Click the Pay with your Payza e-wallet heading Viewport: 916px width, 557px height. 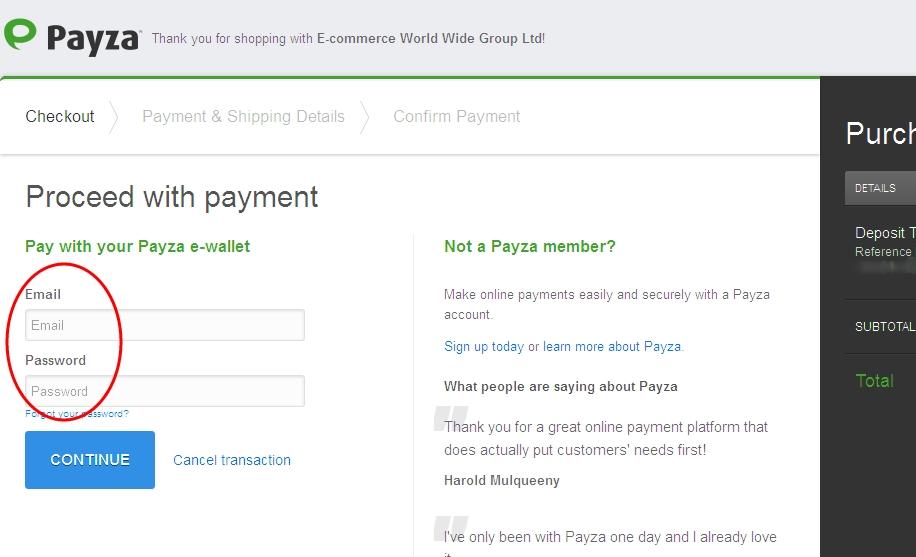[137, 247]
